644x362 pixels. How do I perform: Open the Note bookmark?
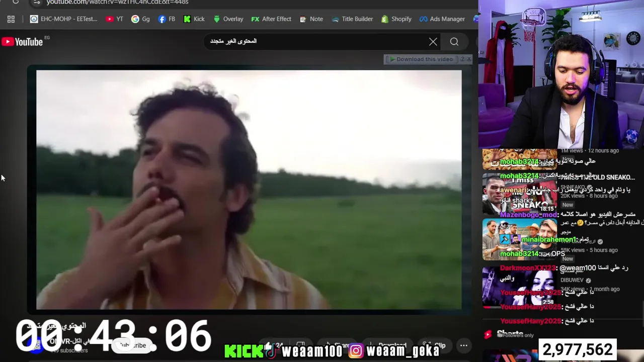pos(311,19)
